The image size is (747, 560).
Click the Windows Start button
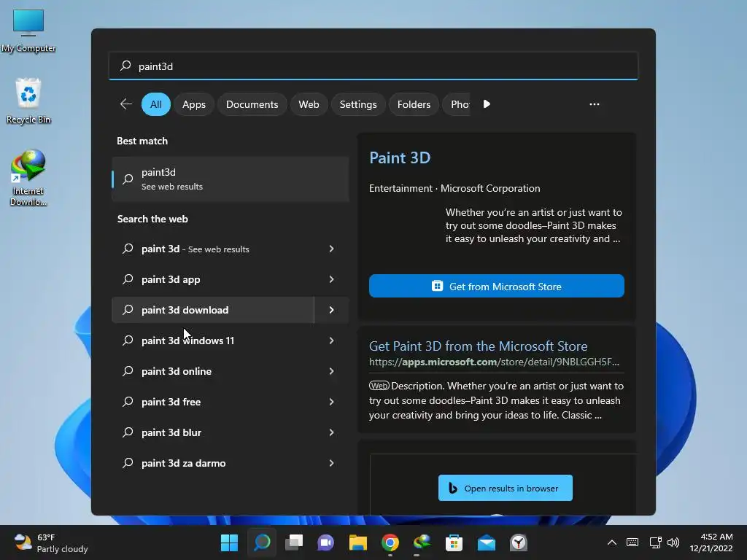point(229,542)
